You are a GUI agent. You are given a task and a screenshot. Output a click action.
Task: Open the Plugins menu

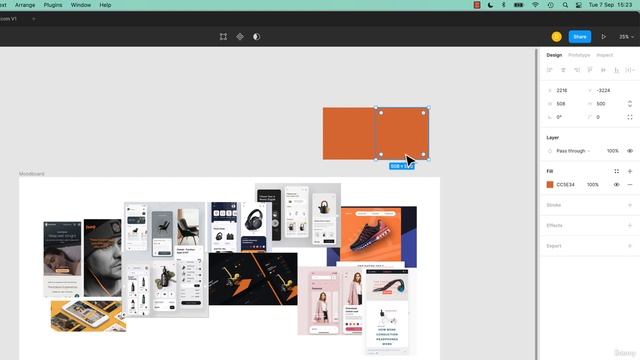pos(53,5)
